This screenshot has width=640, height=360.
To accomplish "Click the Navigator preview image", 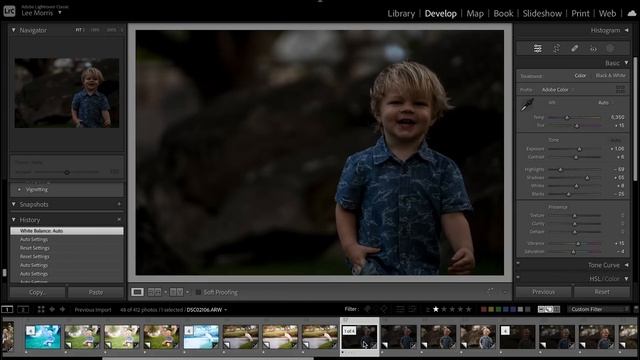I will click(x=67, y=93).
